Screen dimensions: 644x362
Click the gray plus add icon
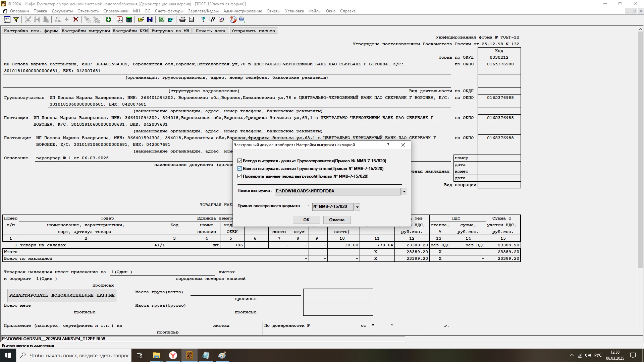tap(66, 20)
